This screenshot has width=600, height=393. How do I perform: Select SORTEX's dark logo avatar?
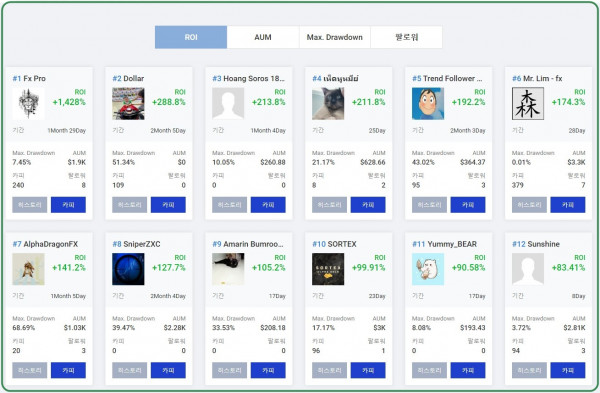328,269
